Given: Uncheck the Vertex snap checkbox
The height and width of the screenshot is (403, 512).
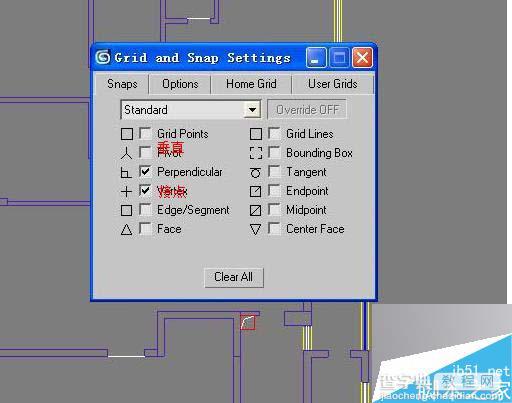Looking at the screenshot, I should (145, 191).
